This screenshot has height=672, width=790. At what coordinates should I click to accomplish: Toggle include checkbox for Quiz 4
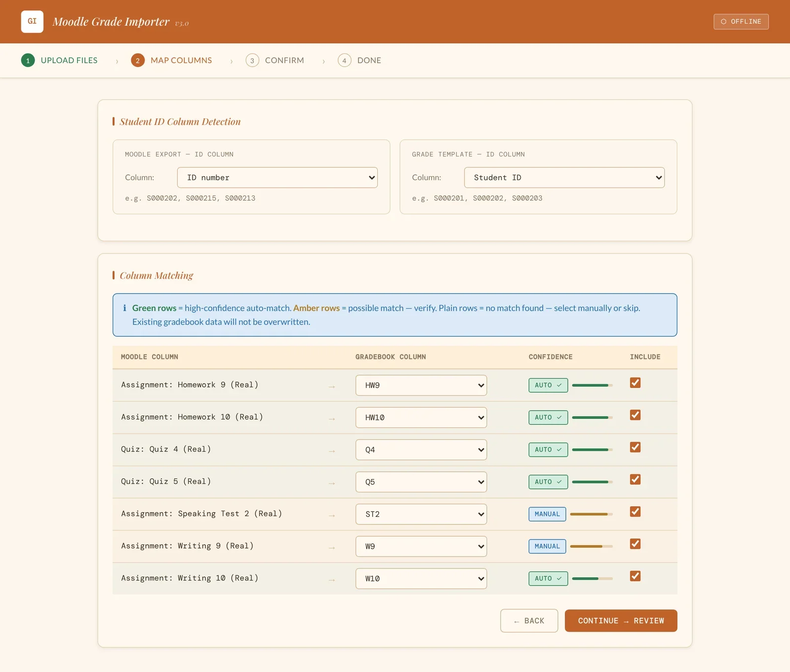tap(635, 447)
